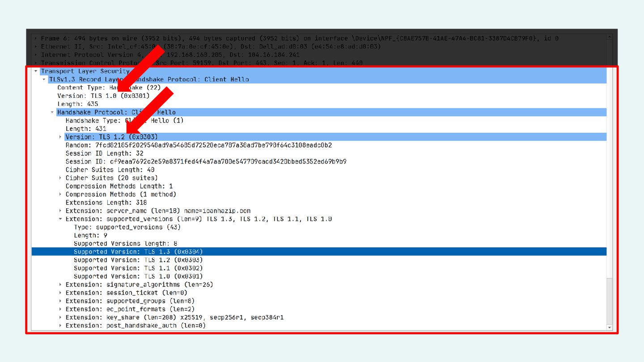
Task: Expand the session_ticket extension
Action: pos(61,293)
